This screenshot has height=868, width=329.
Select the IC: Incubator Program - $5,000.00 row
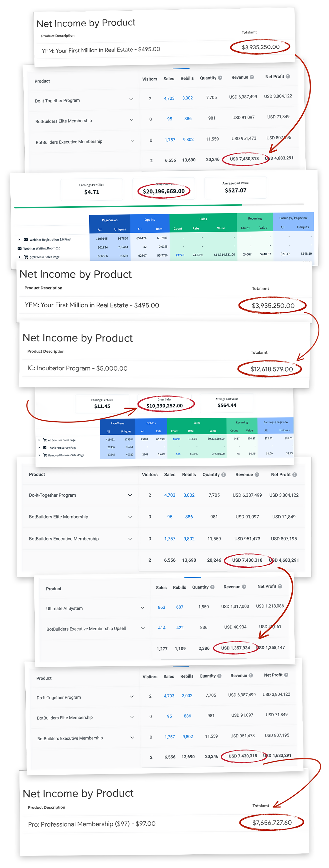(164, 369)
